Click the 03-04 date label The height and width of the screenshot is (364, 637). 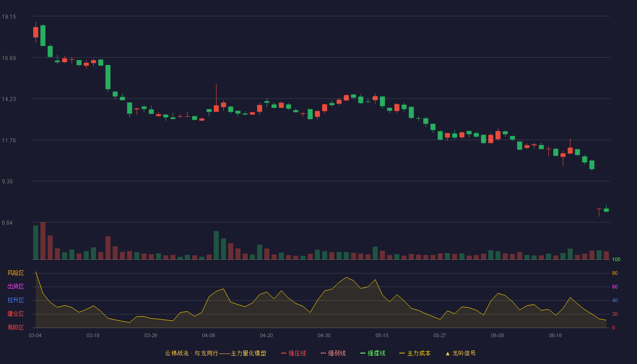[35, 335]
